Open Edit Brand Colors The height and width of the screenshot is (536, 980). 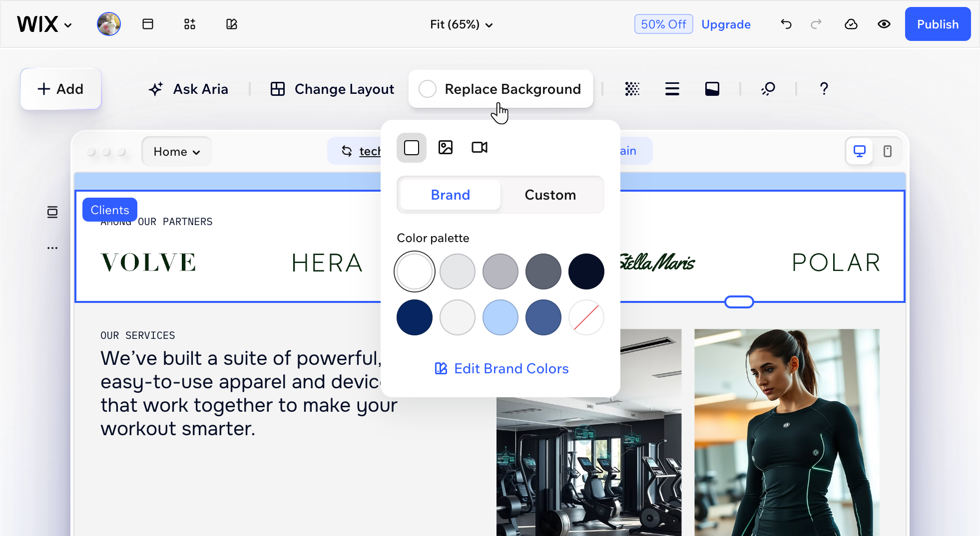point(501,368)
